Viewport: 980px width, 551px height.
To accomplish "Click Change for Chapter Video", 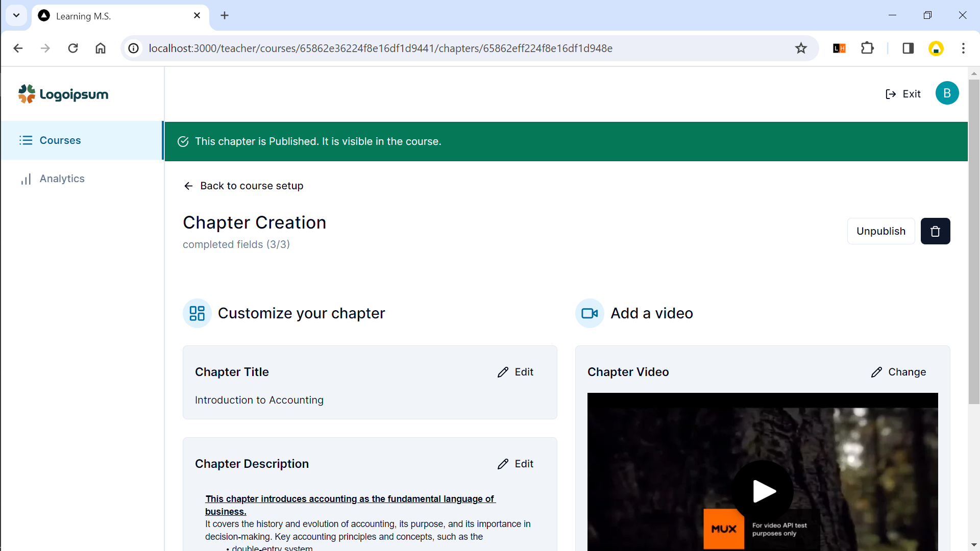I will tap(898, 372).
